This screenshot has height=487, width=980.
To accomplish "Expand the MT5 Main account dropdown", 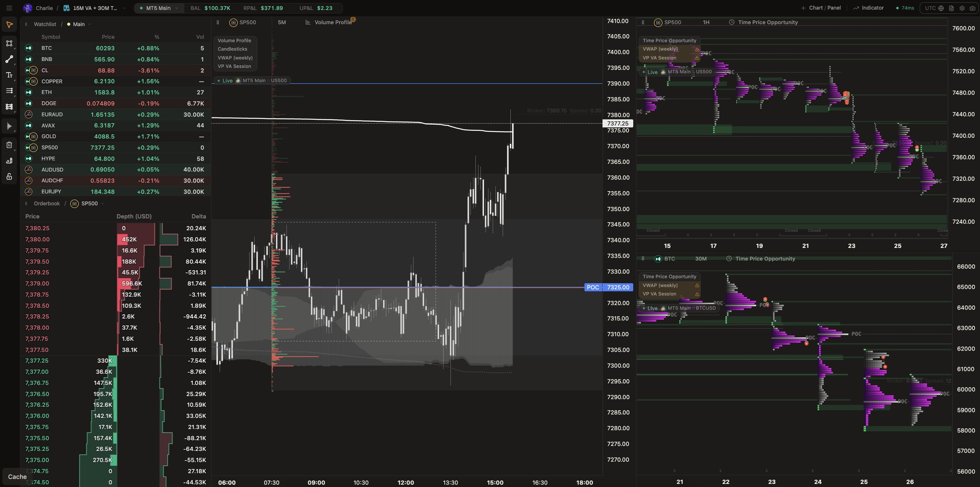I will tap(159, 8).
